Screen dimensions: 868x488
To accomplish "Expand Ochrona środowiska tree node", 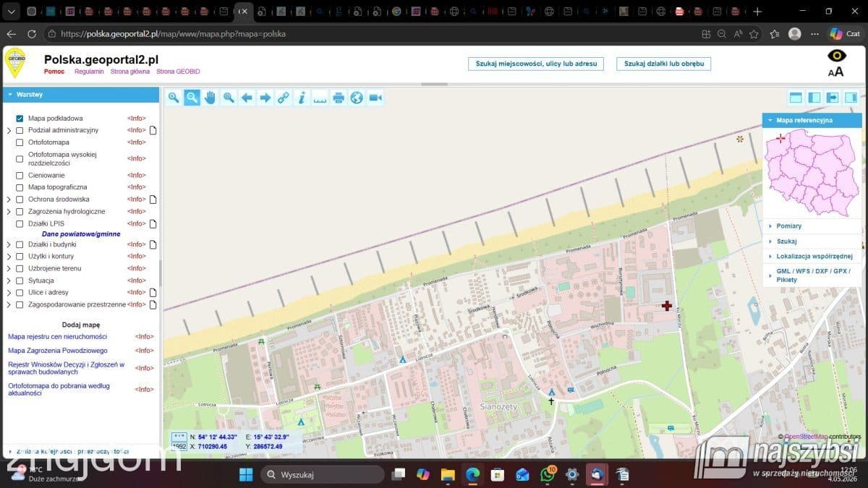I will pos(9,200).
